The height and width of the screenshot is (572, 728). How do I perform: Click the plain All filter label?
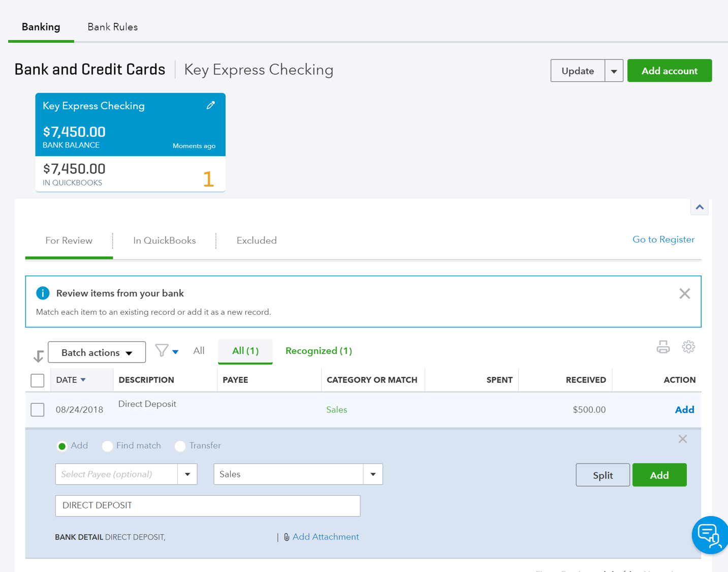coord(199,351)
